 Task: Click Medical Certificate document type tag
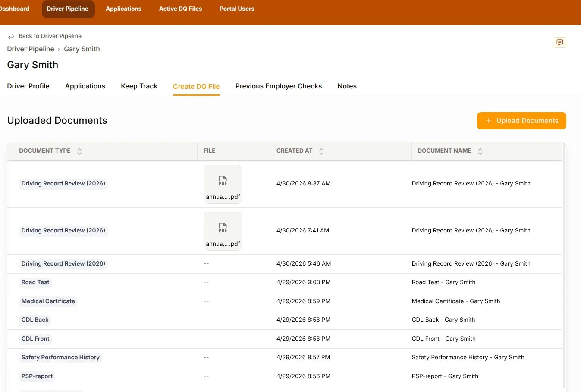click(x=48, y=301)
